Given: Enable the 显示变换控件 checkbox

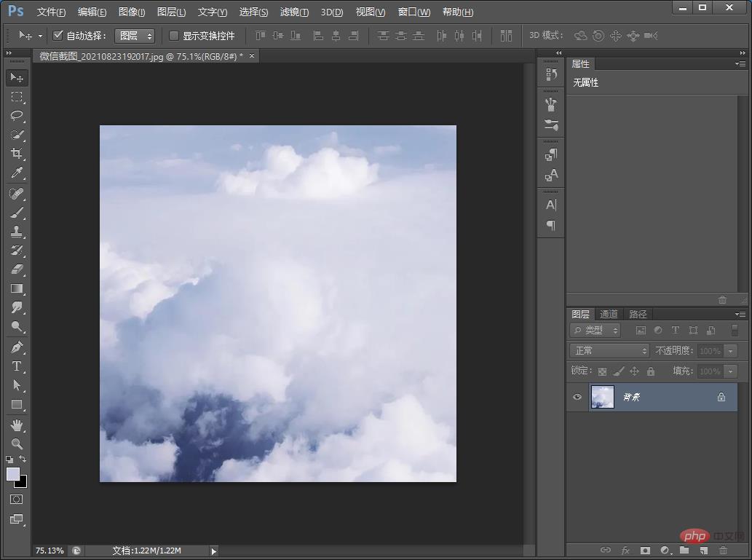Looking at the screenshot, I should [x=174, y=36].
